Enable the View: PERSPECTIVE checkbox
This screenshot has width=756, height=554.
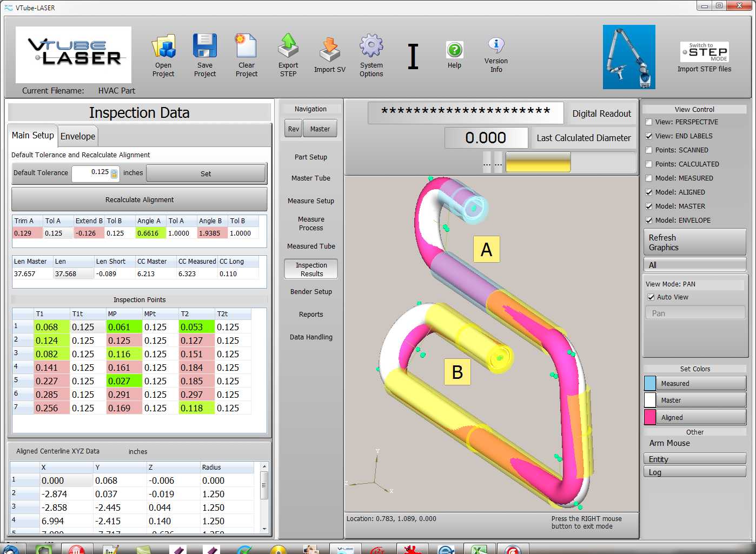pos(649,122)
